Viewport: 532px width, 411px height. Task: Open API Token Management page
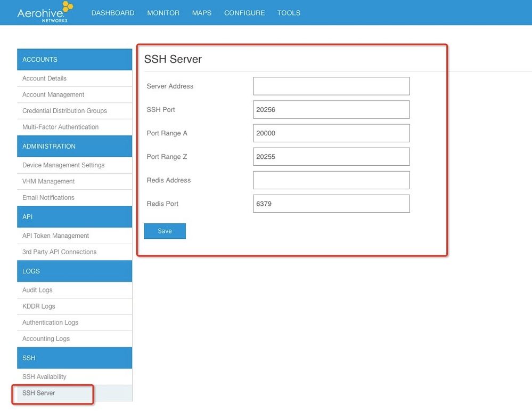point(55,236)
